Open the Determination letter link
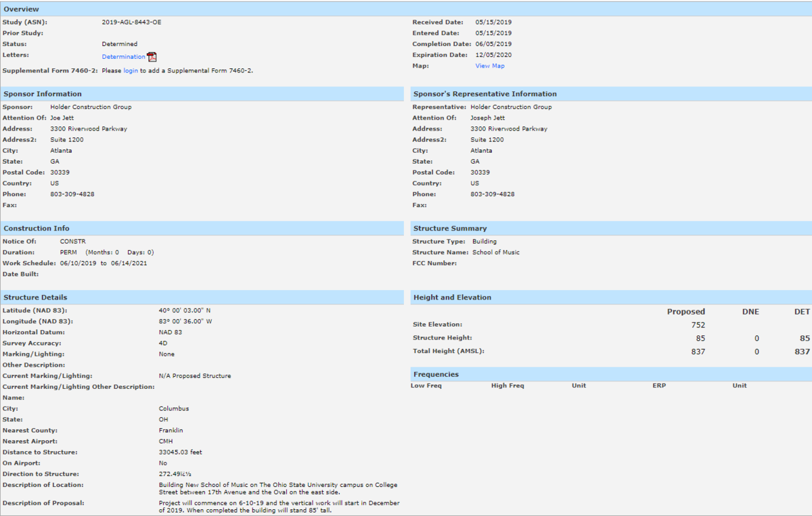Screen dimensions: 812x516 click(x=123, y=57)
